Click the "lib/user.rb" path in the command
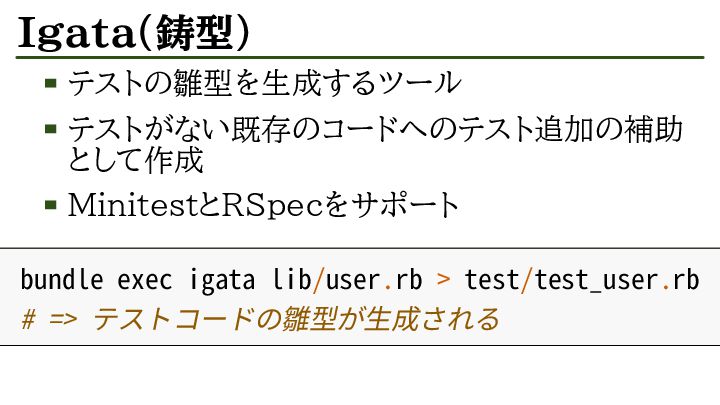 (x=346, y=280)
